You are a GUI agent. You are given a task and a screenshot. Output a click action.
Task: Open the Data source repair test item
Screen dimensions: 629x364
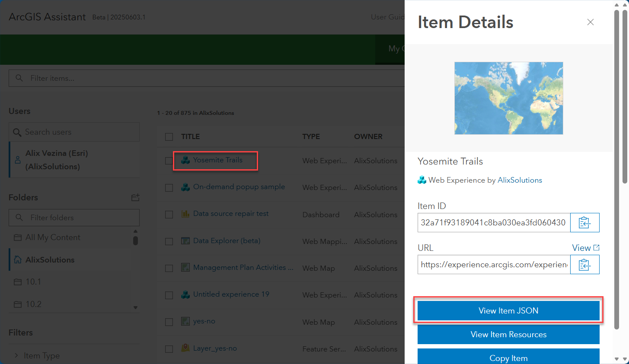(x=231, y=213)
